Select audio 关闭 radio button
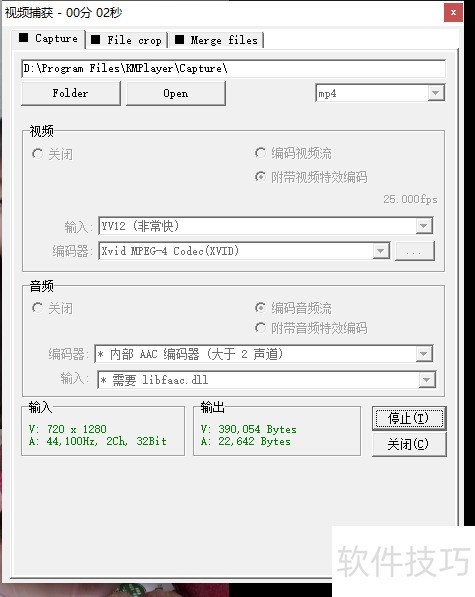Viewport: 475px width, 597px height. [52, 308]
